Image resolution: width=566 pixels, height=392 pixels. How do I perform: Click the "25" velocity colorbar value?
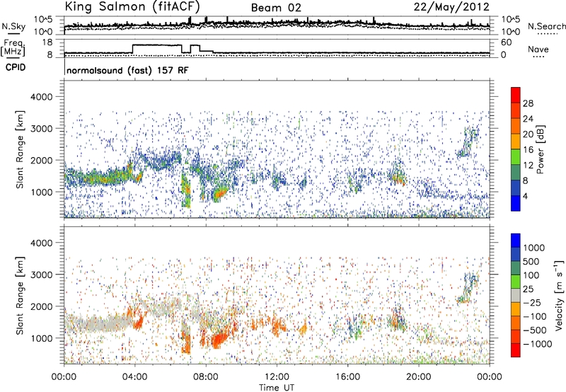(529, 289)
